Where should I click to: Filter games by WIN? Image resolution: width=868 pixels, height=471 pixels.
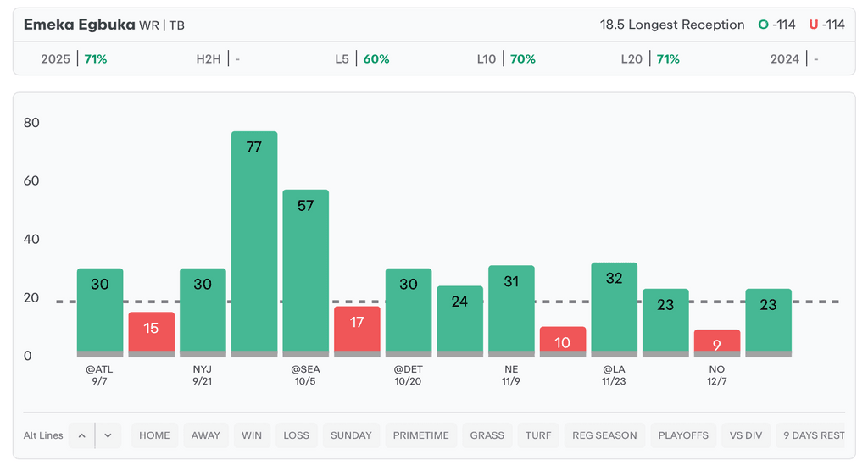(252, 435)
